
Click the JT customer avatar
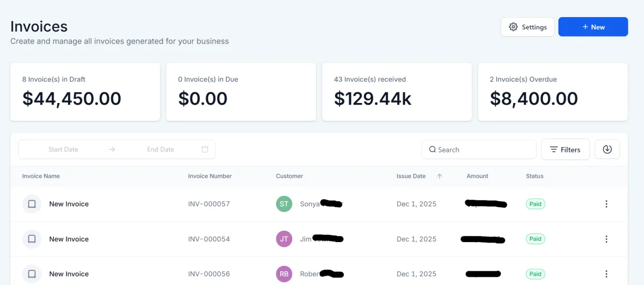(284, 239)
